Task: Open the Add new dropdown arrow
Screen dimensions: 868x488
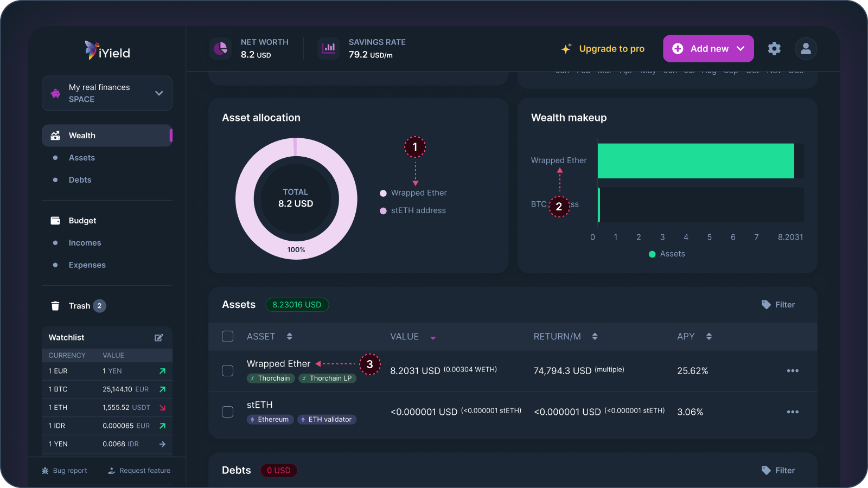Action: [741, 48]
